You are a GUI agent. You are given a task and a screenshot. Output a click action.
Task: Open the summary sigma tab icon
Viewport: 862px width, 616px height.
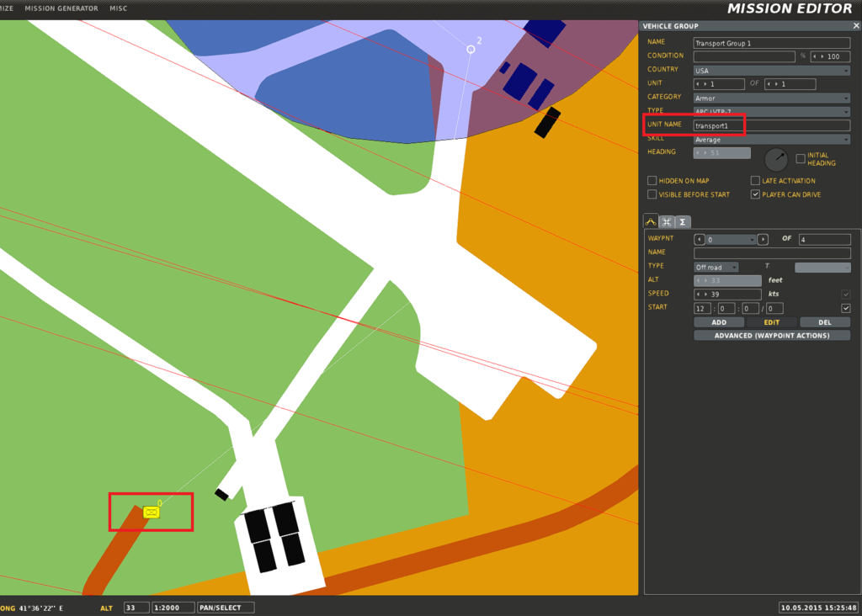682,221
